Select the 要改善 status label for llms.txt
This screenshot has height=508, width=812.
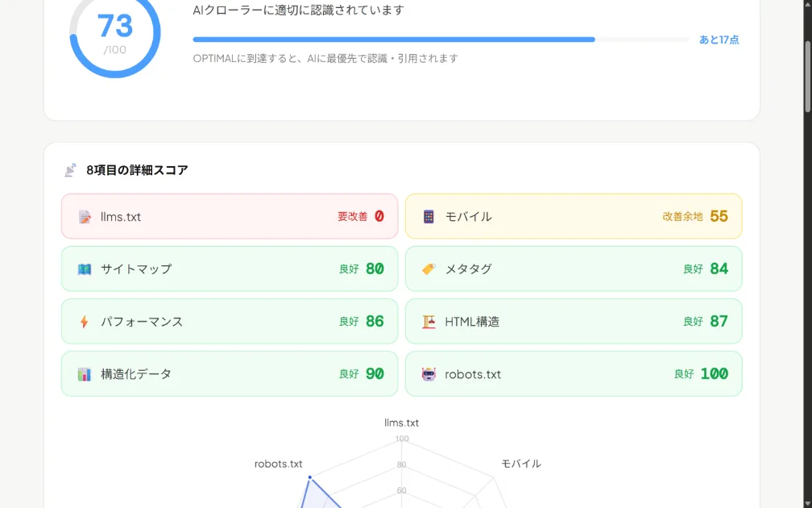[x=352, y=216]
